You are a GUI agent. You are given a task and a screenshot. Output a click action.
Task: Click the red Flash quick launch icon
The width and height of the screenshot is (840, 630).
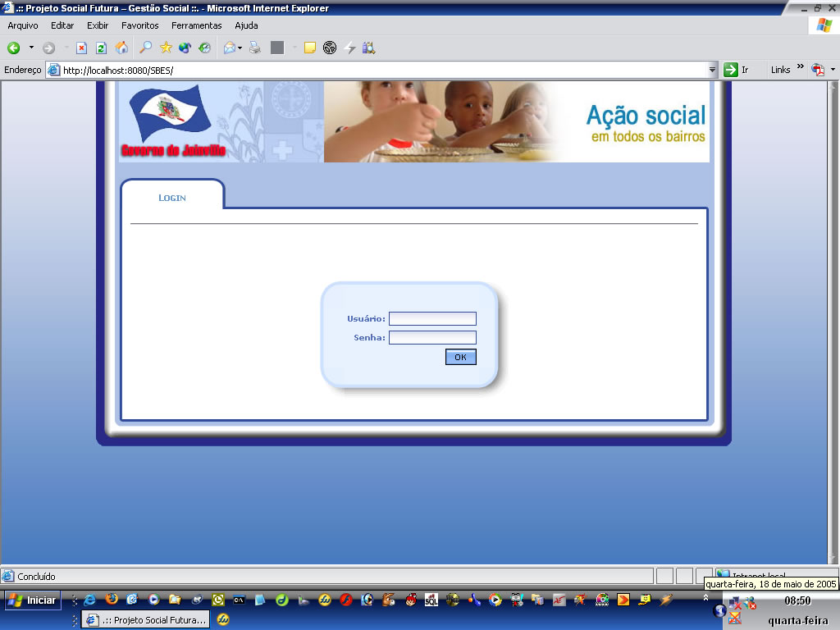(x=346, y=600)
